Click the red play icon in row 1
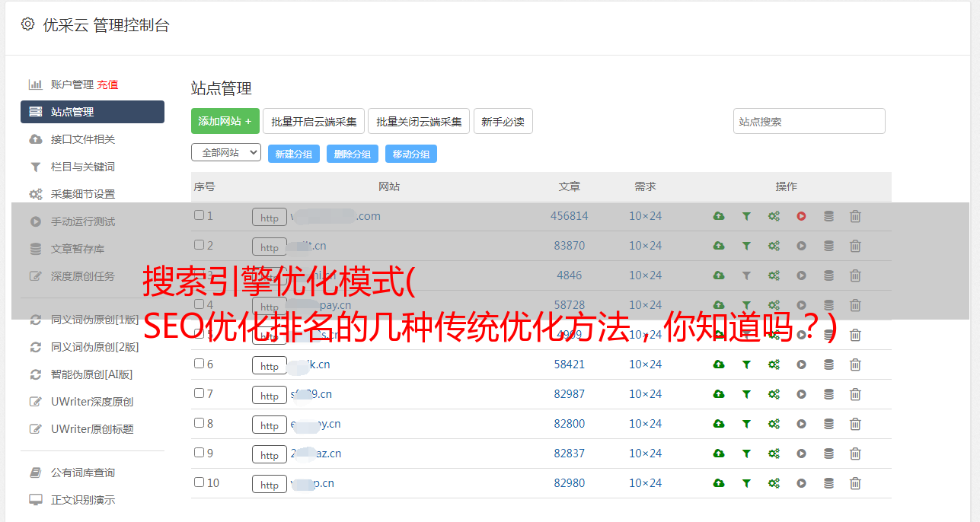 [x=801, y=216]
